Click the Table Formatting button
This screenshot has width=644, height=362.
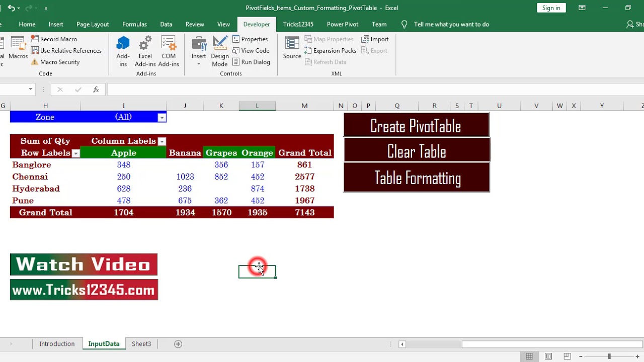coord(416,177)
